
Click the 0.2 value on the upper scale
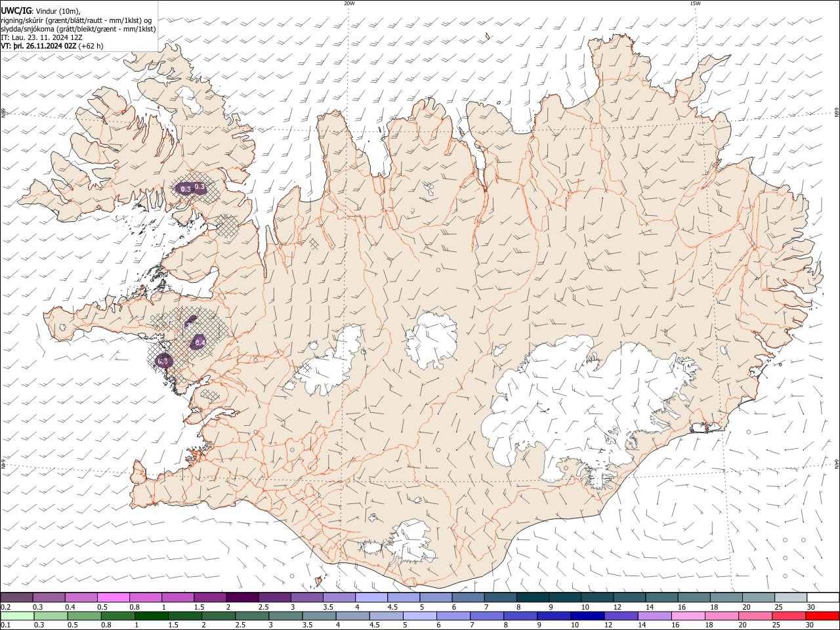point(5,607)
